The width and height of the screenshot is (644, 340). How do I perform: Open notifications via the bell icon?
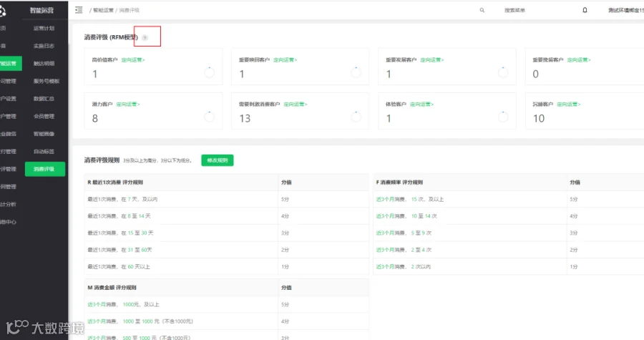pyautogui.click(x=585, y=10)
